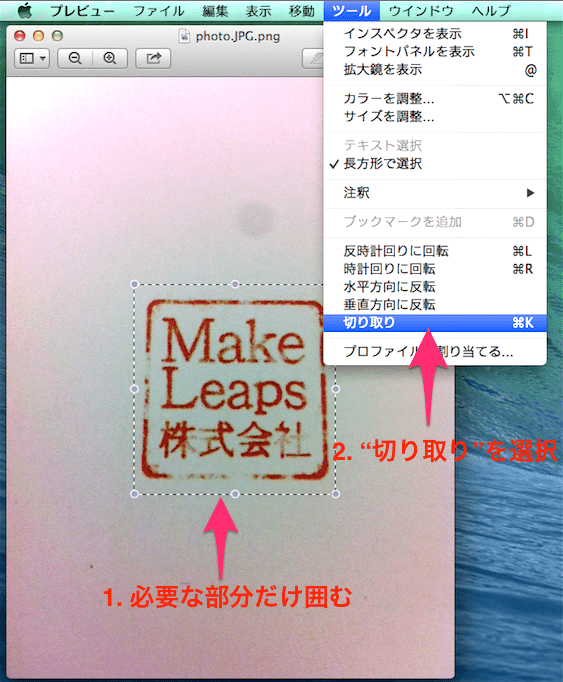Click the right-middle selection handle
Image resolution: width=563 pixels, height=682 pixels.
click(x=335, y=389)
